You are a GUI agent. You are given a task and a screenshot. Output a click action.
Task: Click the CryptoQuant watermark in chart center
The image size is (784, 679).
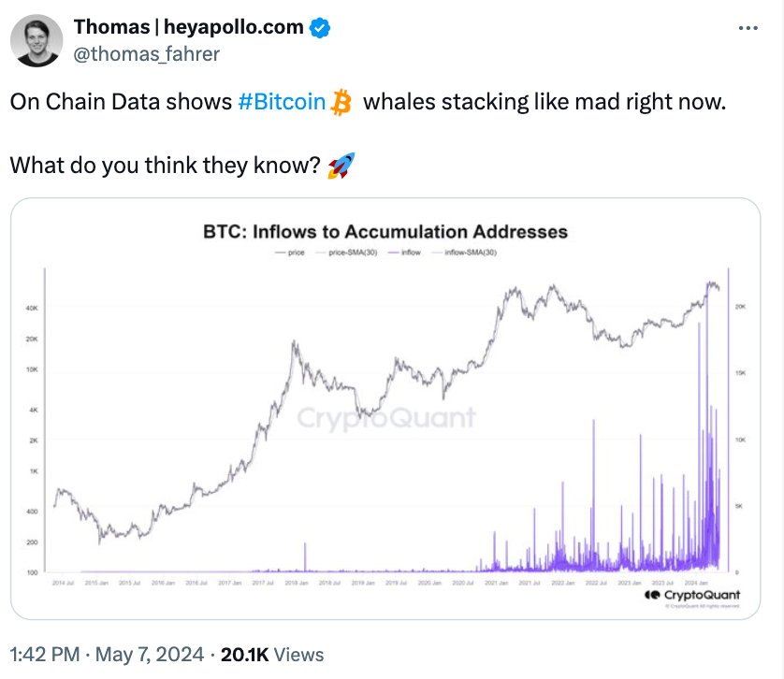coord(386,418)
